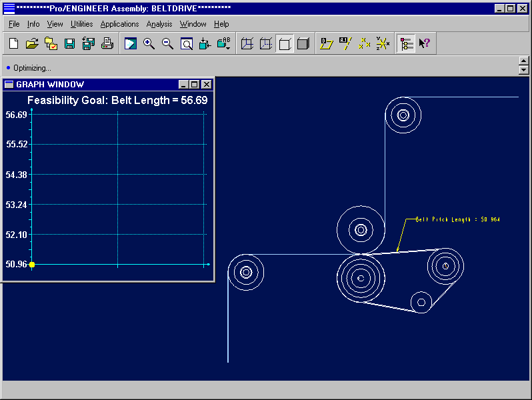Click the 56.69 axis label in graph
This screenshot has height=400, width=532.
16,115
